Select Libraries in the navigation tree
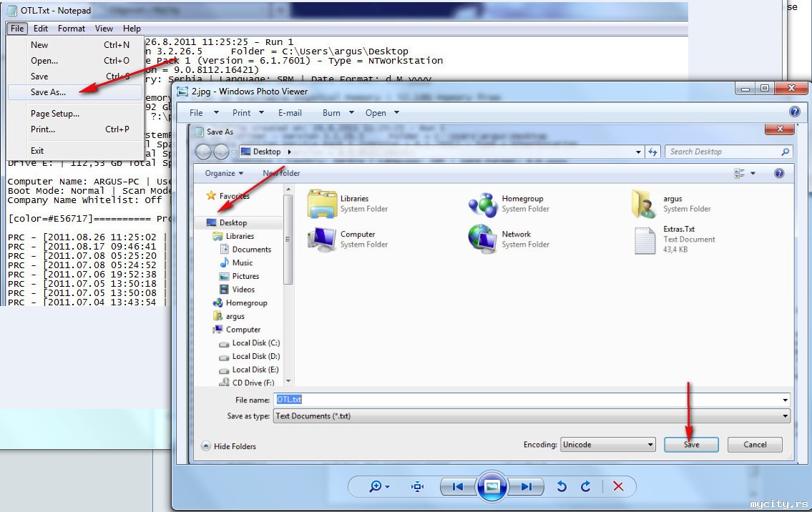Viewport: 812px width, 512px height. [234, 236]
